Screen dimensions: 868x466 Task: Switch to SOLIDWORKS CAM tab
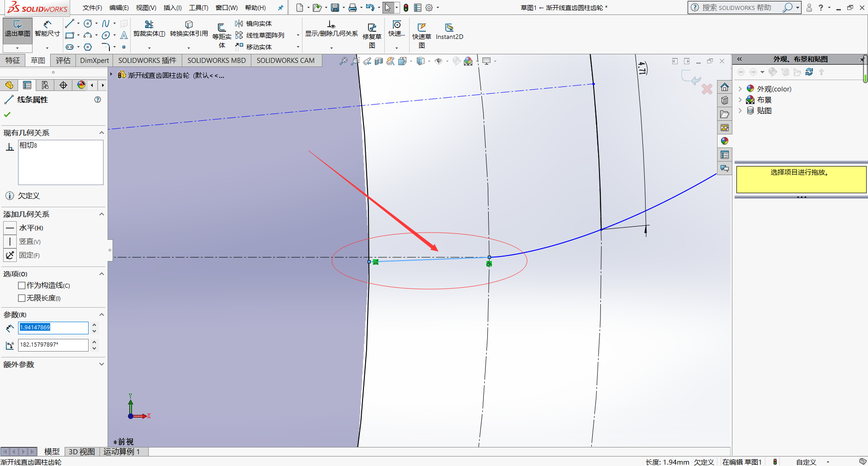(286, 61)
